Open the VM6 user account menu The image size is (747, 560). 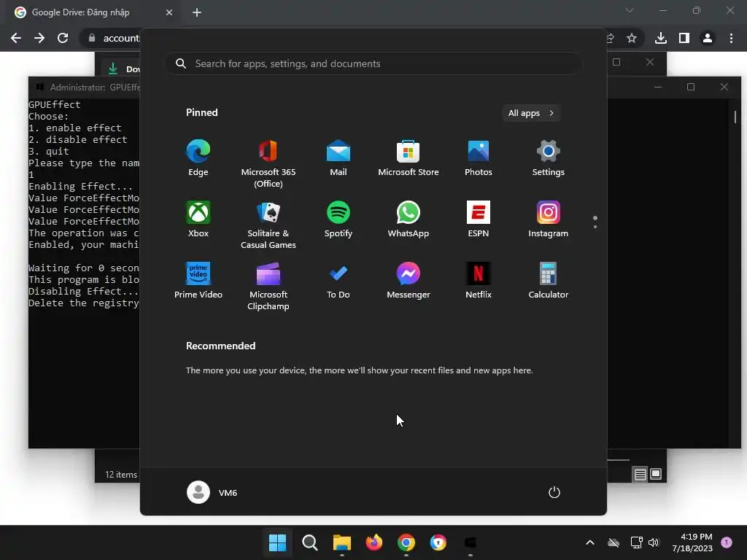pyautogui.click(x=212, y=492)
